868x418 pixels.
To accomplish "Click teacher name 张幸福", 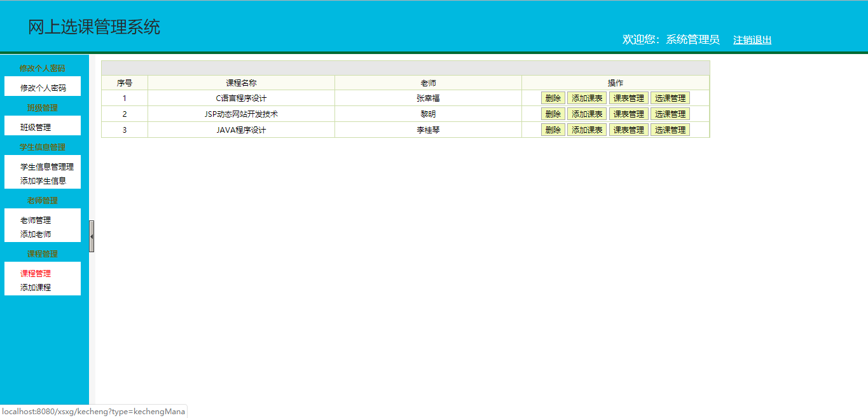I will (429, 98).
